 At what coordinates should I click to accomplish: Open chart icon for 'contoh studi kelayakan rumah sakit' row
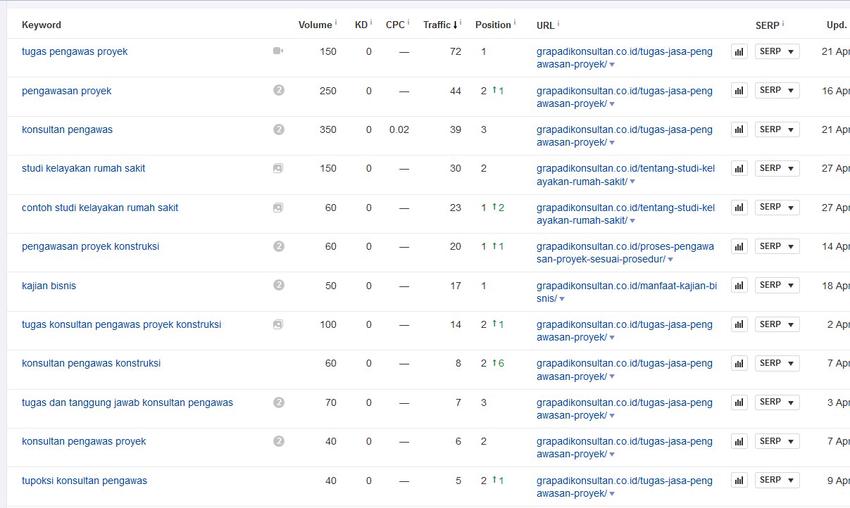point(739,208)
